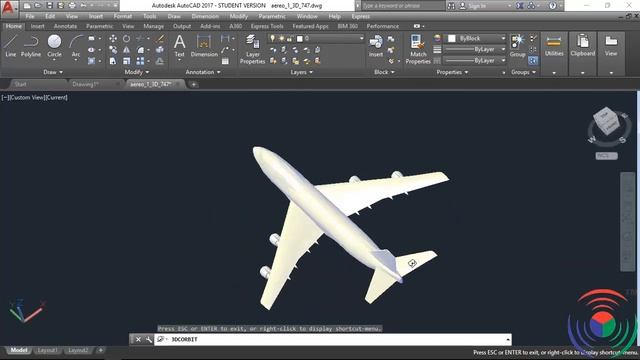Open the lineweight ByLayer dropdown
This screenshot has width=640, height=360.
[x=503, y=49]
